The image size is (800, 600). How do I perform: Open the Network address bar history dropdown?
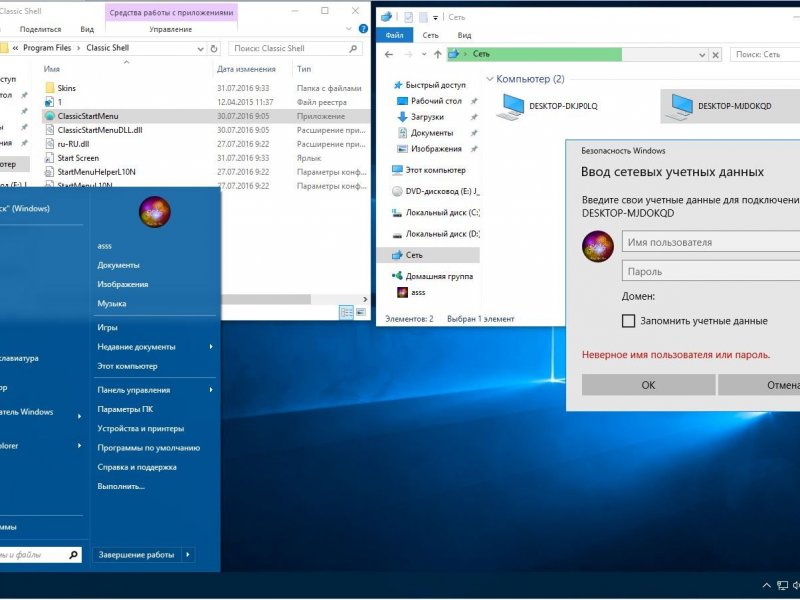coord(702,55)
